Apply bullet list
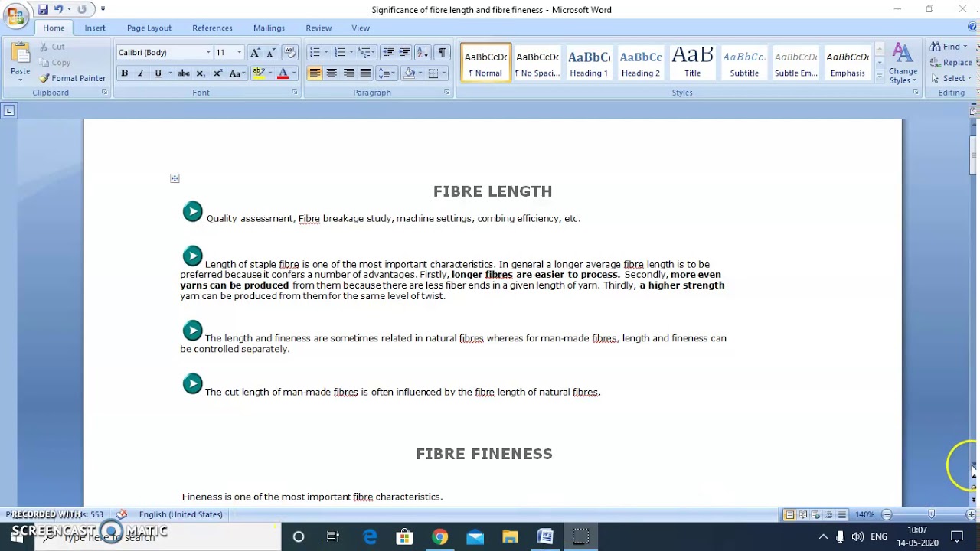This screenshot has height=551, width=980. coord(315,52)
